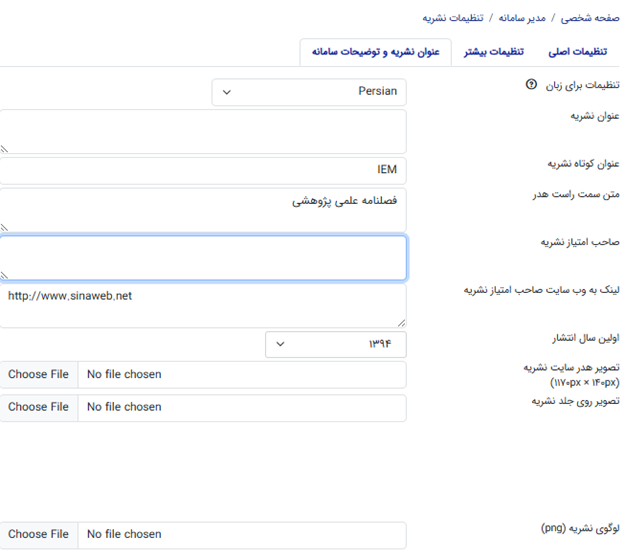Image resolution: width=625 pixels, height=559 pixels.
Task: Click the http://www.sinaweb.net URL field
Action: [203, 306]
